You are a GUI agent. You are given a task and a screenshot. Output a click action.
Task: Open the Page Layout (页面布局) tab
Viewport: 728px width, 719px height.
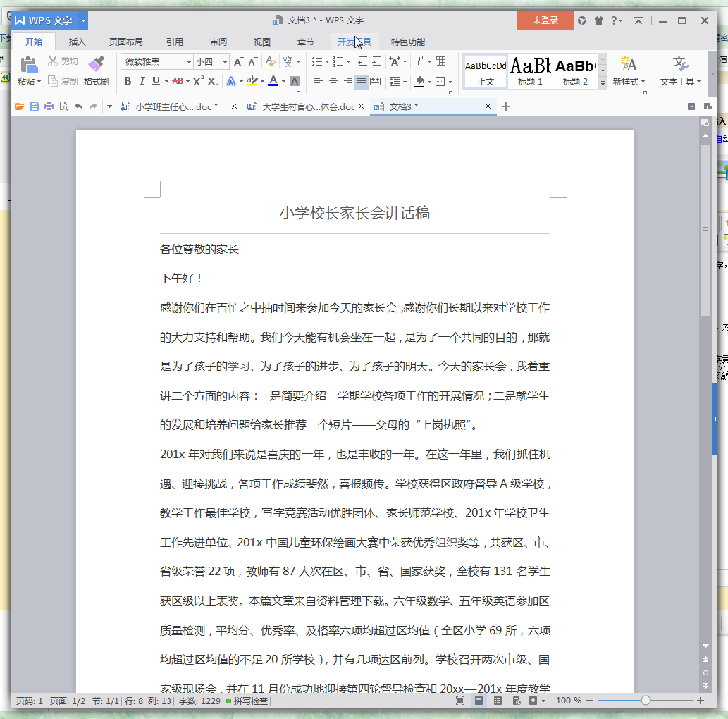[x=126, y=42]
